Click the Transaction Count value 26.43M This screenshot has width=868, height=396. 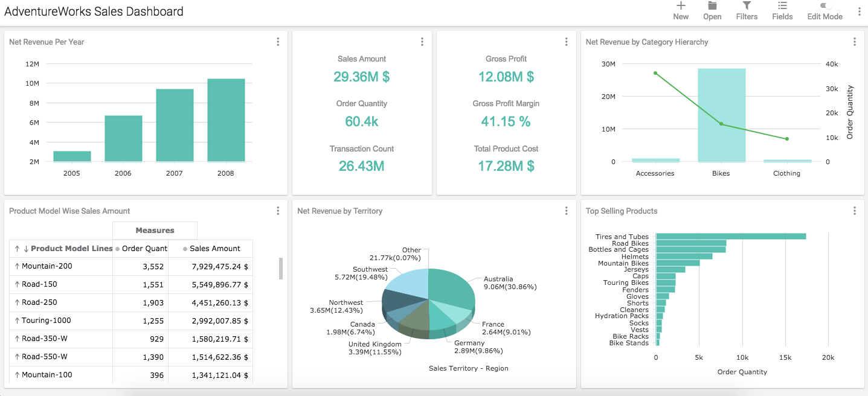pos(362,166)
